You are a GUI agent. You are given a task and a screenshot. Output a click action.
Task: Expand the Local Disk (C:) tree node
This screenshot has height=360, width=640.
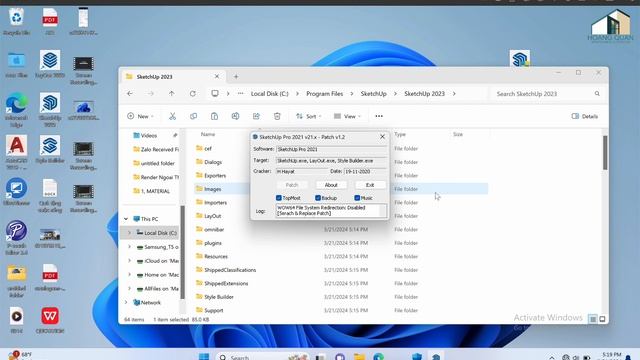coord(129,233)
